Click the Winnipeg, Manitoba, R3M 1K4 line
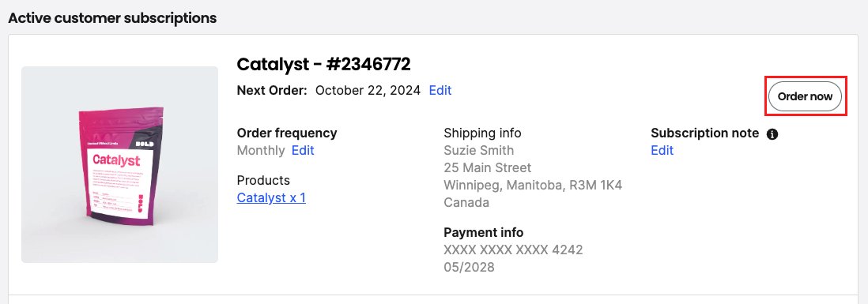This screenshot has width=868, height=304. pos(533,185)
